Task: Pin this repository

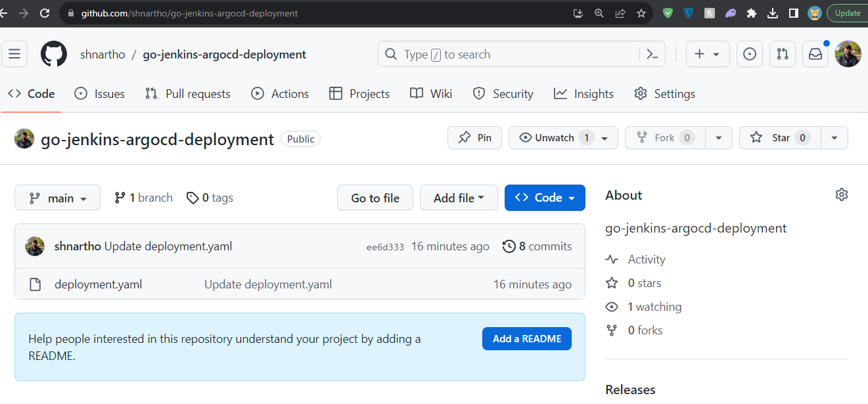Action: click(x=474, y=138)
